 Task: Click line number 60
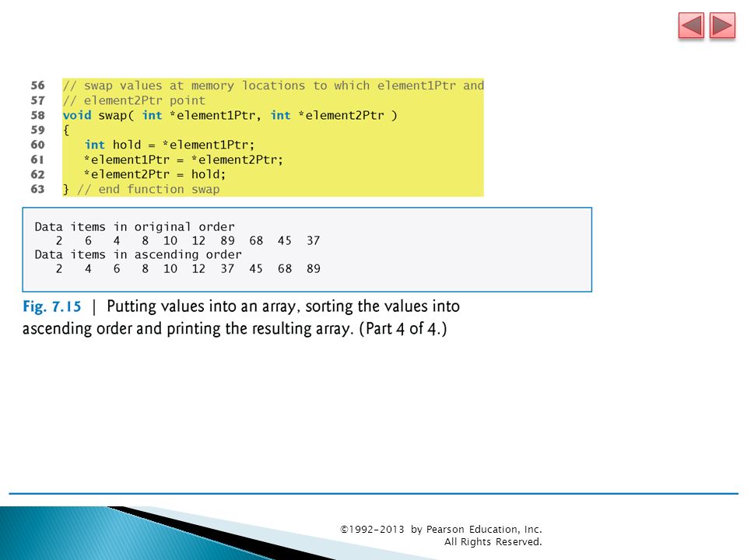(x=37, y=145)
